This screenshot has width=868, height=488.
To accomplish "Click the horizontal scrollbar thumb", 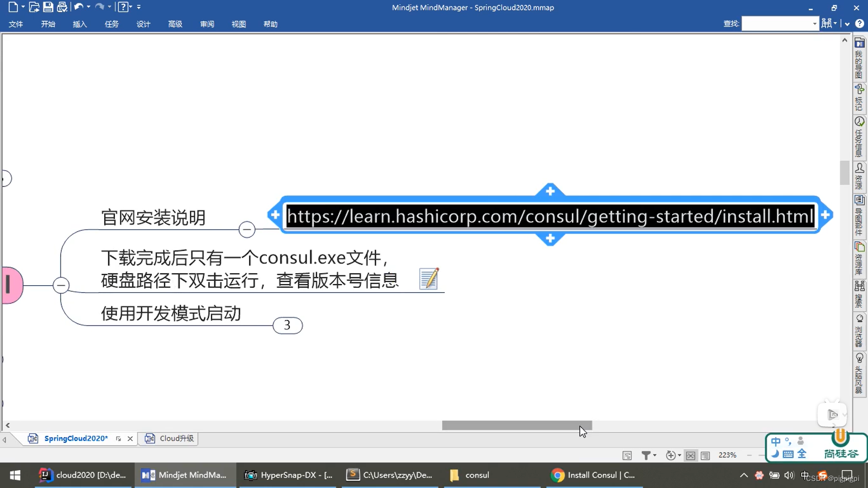I will pyautogui.click(x=517, y=426).
